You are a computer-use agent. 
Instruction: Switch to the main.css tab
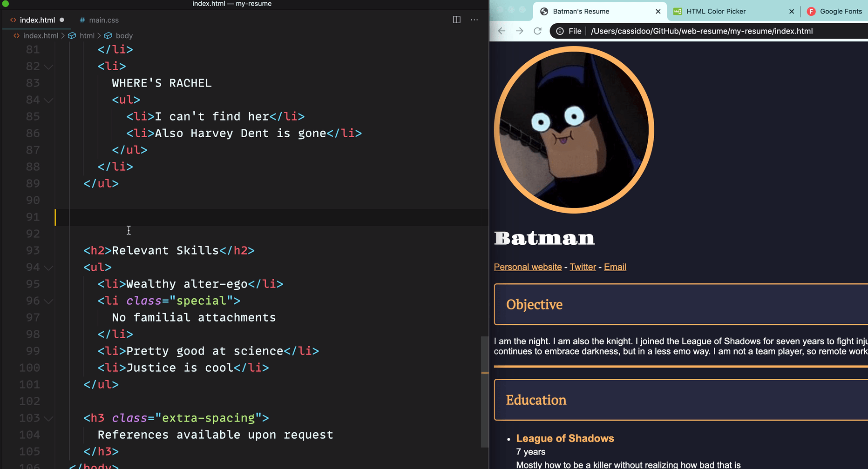104,20
